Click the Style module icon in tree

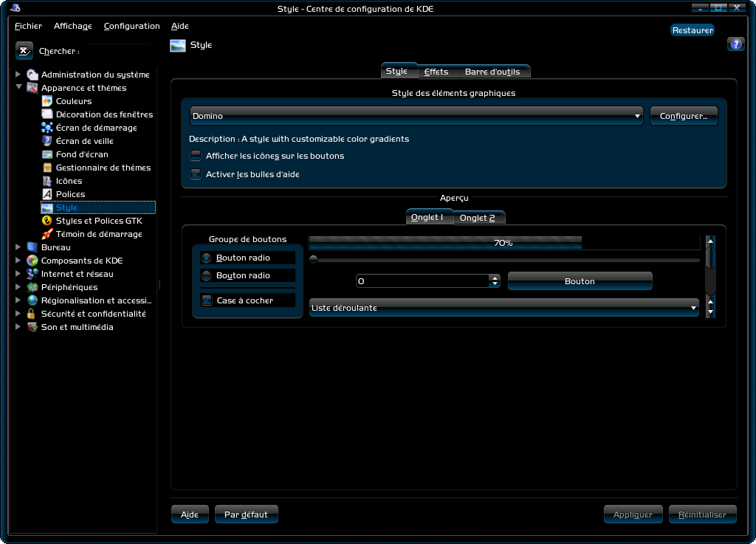coord(47,207)
